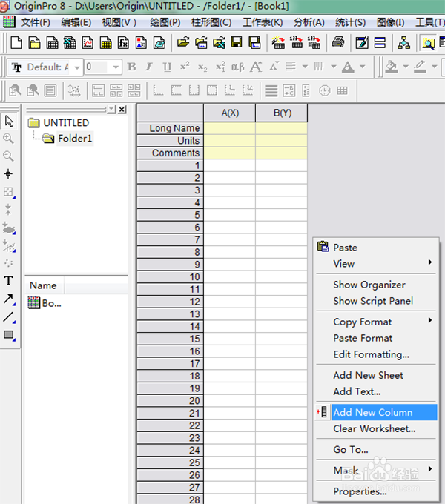Open the 绘图(P) menu
This screenshot has height=504, width=445.
tap(165, 22)
